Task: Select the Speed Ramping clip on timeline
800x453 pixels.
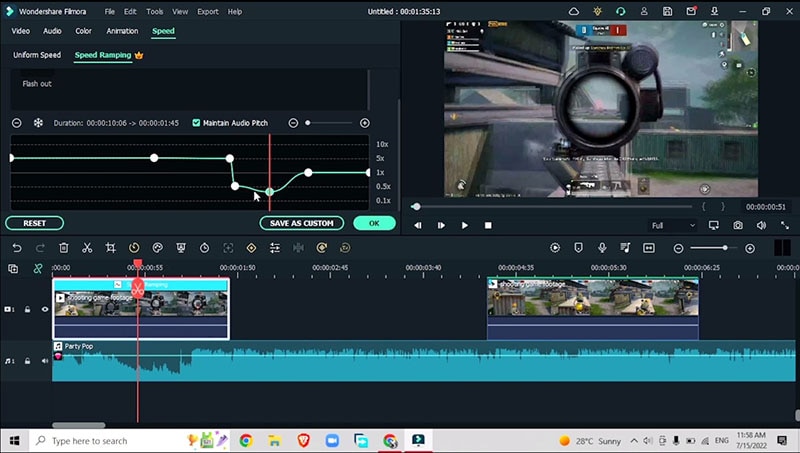Action: 141,309
